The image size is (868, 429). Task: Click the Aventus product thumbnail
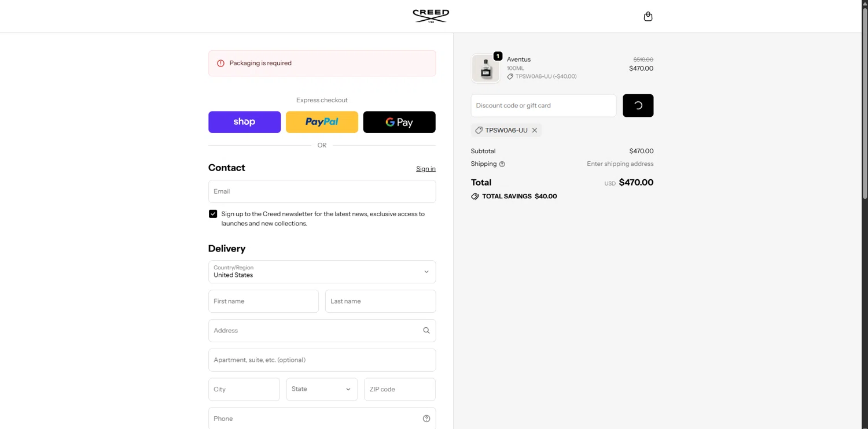(x=486, y=68)
